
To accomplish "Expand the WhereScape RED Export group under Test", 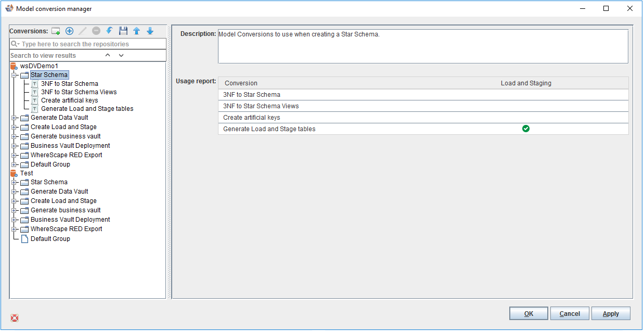I will (x=15, y=229).
